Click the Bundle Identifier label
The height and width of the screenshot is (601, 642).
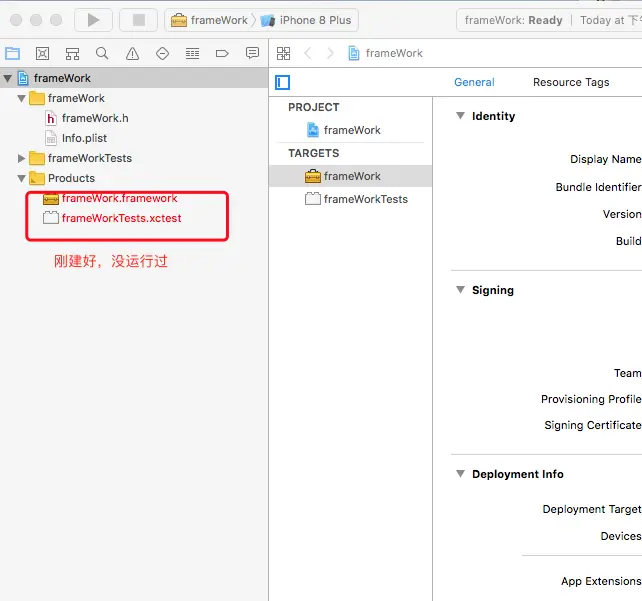pos(598,187)
